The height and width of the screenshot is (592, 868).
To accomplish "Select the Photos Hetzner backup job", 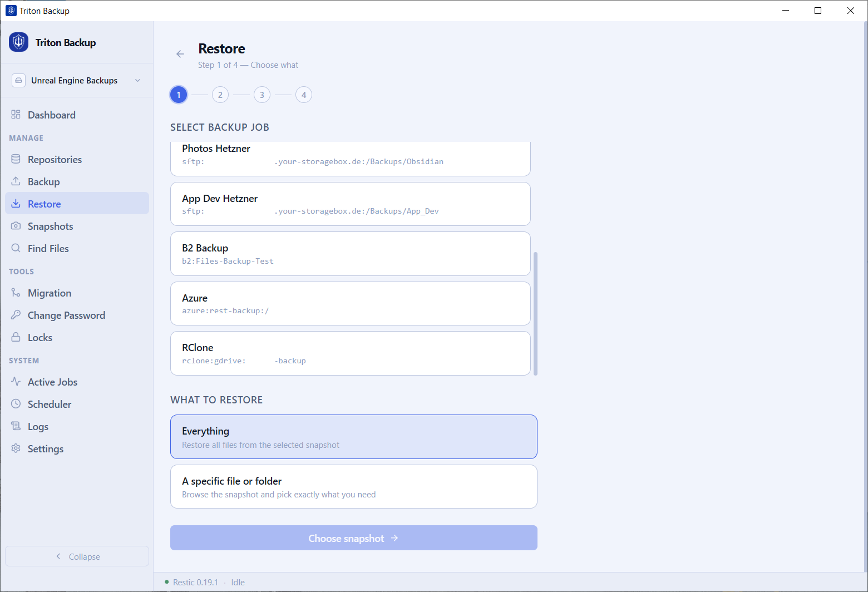I will point(351,159).
